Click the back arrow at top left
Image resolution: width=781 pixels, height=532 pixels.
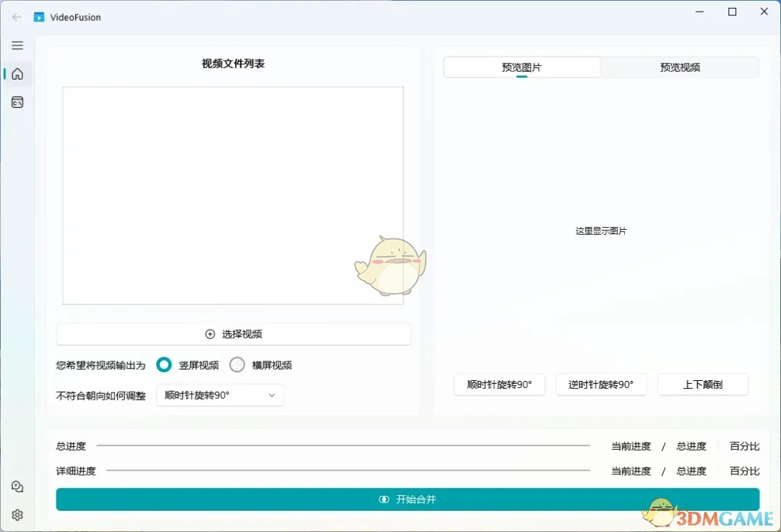click(16, 17)
